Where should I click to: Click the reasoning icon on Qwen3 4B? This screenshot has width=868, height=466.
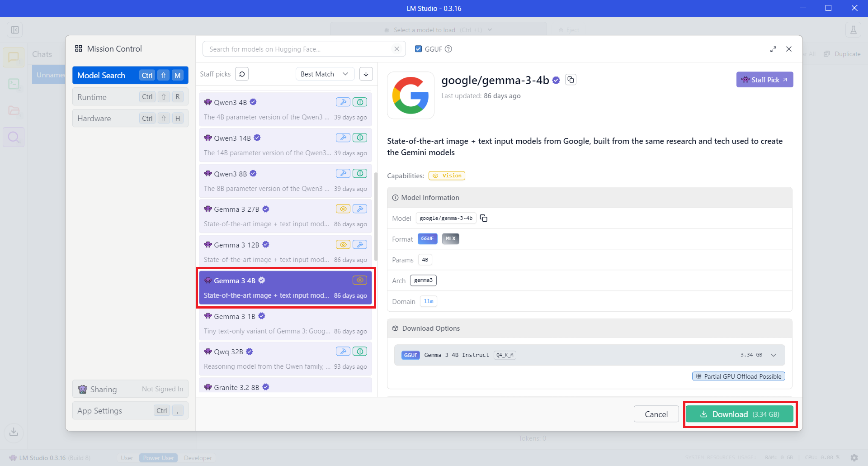360,102
